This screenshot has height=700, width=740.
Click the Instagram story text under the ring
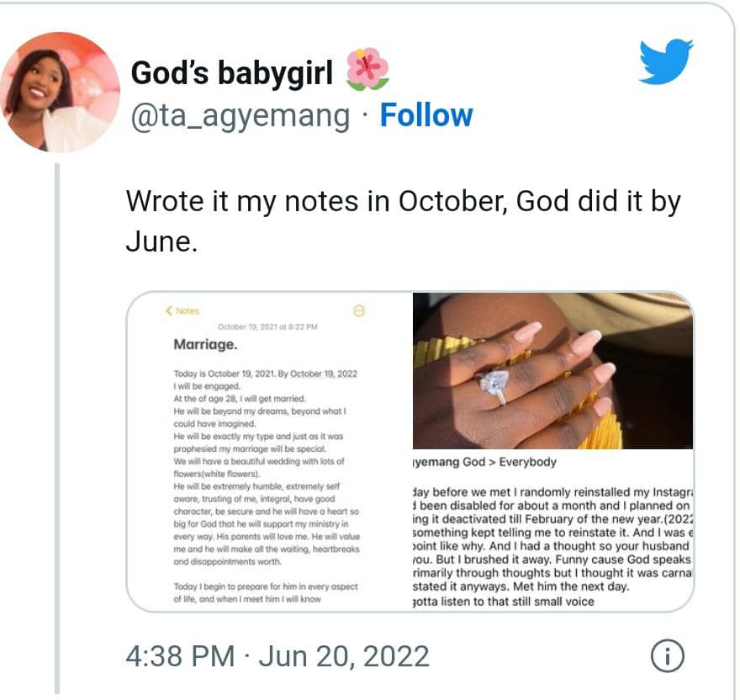click(552, 538)
